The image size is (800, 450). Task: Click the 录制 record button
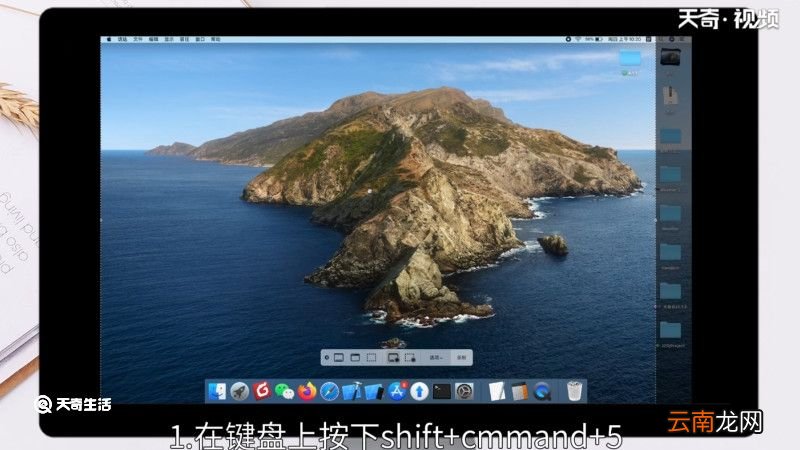[x=461, y=358]
